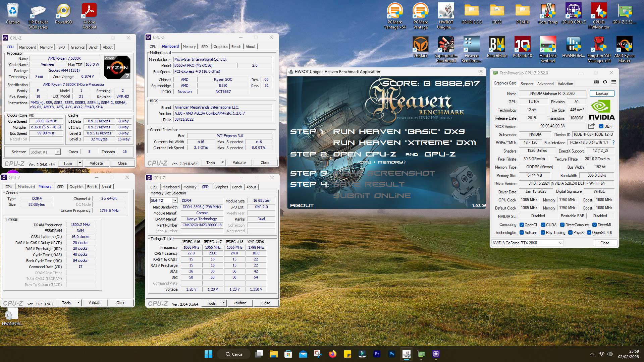The image size is (644, 362).
Task: Open Firefox from the taskbar
Action: pos(332,354)
